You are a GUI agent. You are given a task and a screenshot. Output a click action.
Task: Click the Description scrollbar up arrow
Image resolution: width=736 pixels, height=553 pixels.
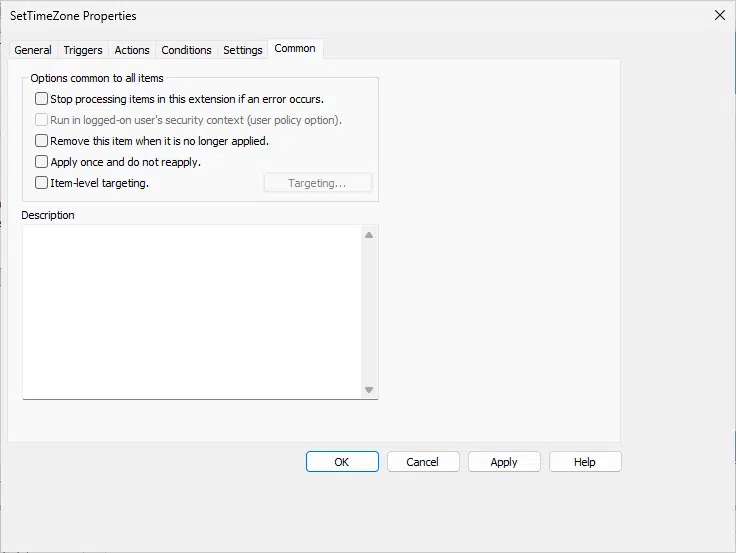coord(369,235)
